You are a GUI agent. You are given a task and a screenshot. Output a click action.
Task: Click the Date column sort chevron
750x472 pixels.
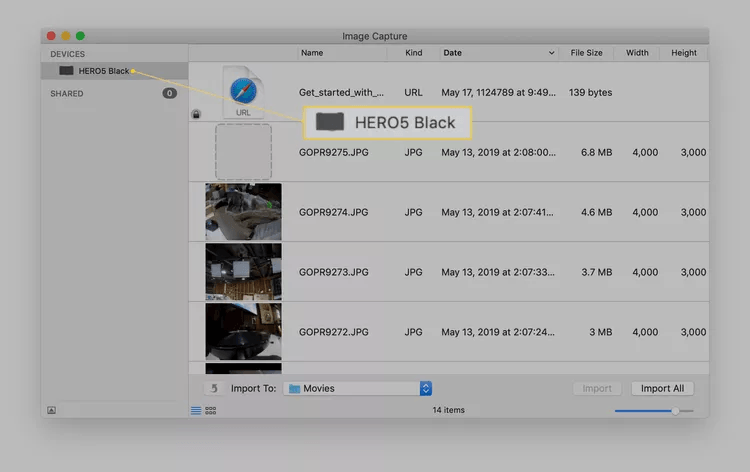tap(551, 53)
